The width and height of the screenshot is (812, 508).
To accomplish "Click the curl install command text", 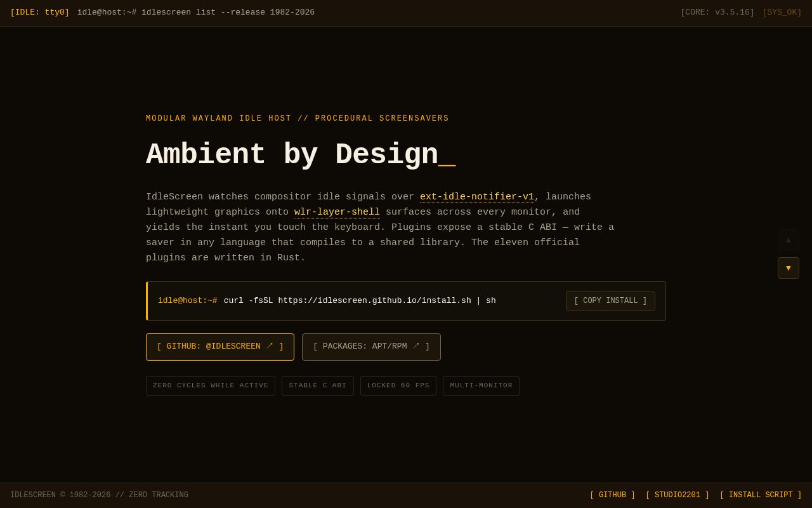I will pyautogui.click(x=360, y=301).
